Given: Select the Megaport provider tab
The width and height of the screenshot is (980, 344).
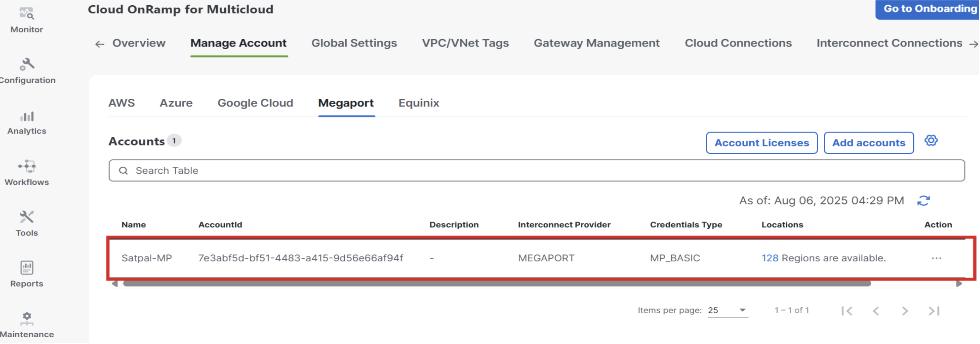Looking at the screenshot, I should point(346,103).
